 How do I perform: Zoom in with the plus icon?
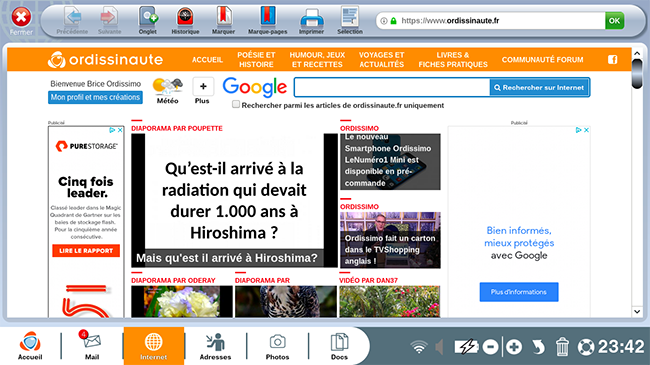pos(514,347)
